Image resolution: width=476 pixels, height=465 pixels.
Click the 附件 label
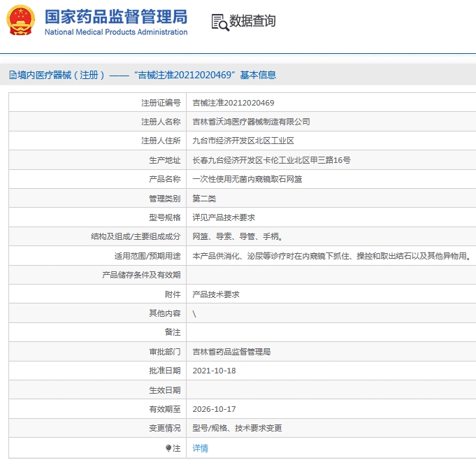click(173, 294)
